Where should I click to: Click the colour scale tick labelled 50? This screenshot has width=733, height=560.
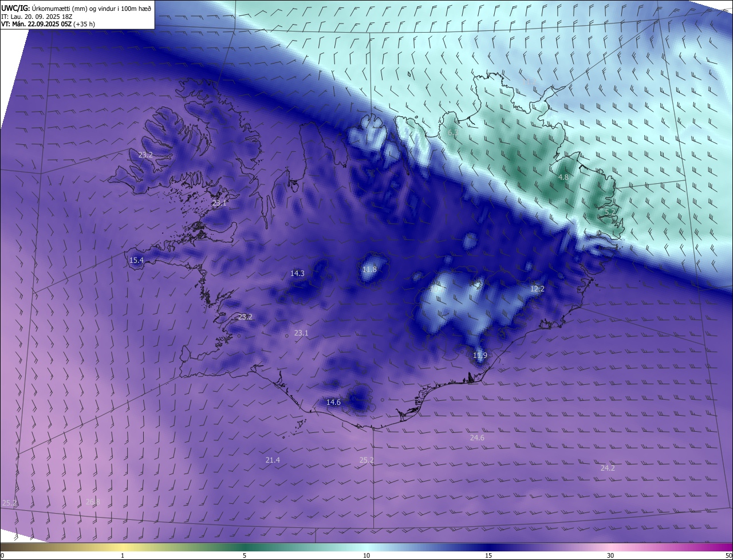[x=728, y=555]
